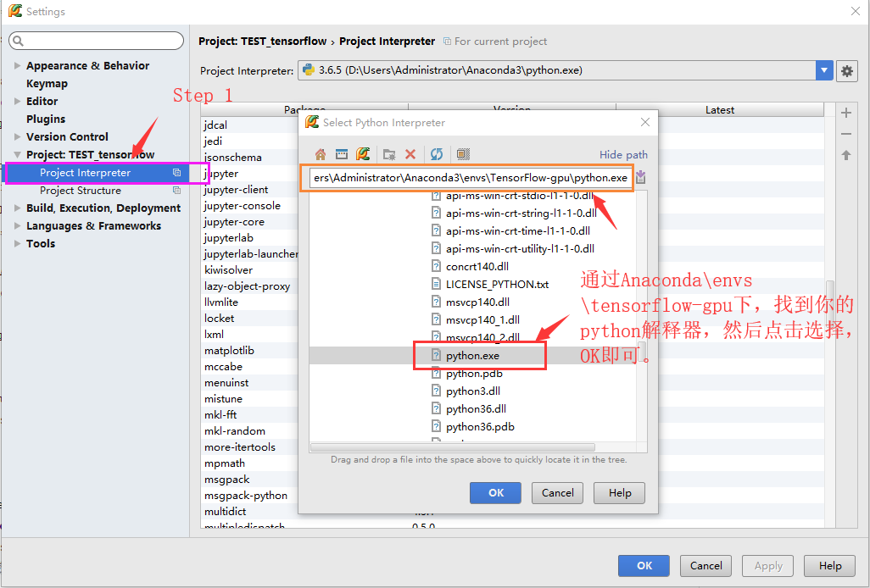
Task: Expand Languages & Frameworks settings
Action: click(x=17, y=225)
